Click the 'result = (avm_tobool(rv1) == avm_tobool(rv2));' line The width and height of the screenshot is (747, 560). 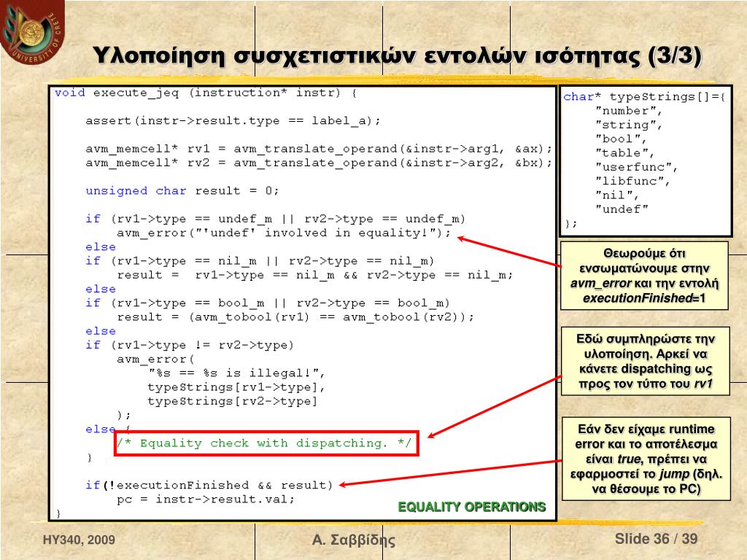click(295, 317)
